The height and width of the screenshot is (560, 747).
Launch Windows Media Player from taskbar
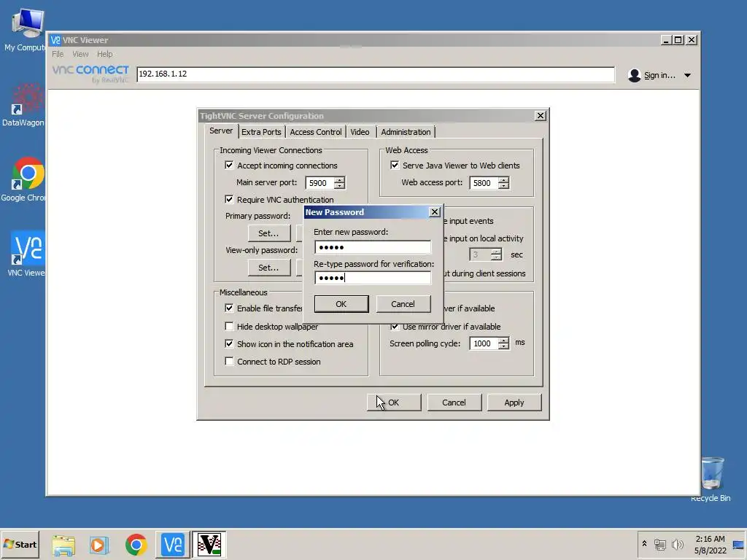coord(99,544)
